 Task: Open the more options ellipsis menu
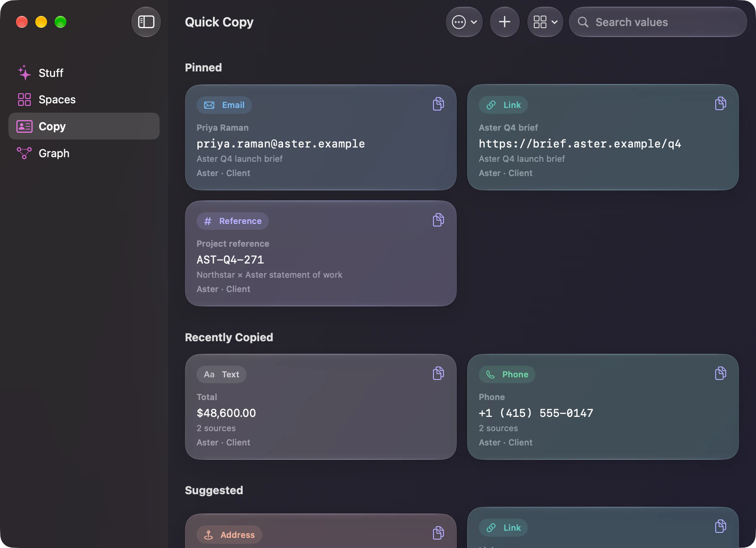pos(464,22)
